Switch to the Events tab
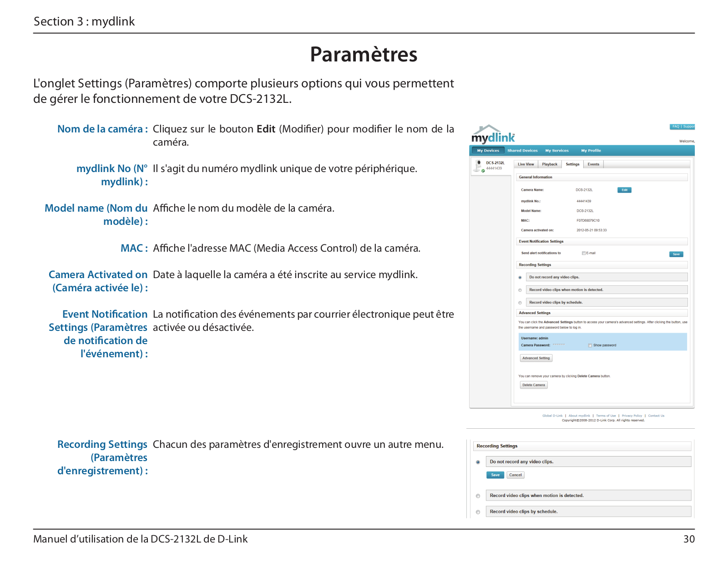This screenshot has width=728, height=563. click(x=593, y=164)
